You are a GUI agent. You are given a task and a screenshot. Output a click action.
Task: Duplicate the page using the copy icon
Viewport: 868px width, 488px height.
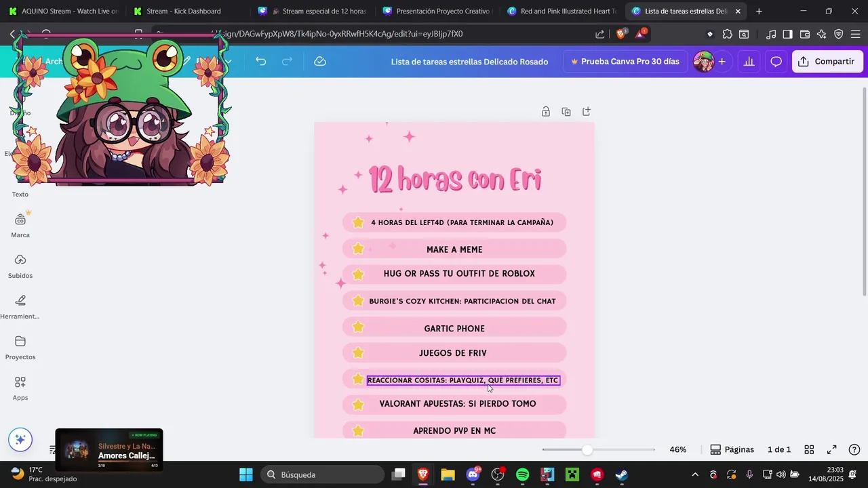(x=566, y=111)
